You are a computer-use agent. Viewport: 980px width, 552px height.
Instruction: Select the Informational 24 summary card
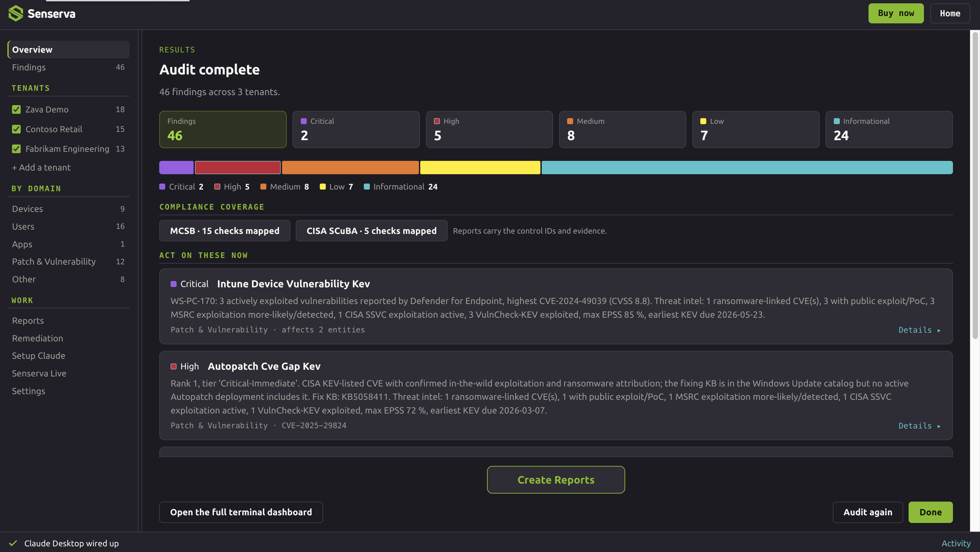889,129
